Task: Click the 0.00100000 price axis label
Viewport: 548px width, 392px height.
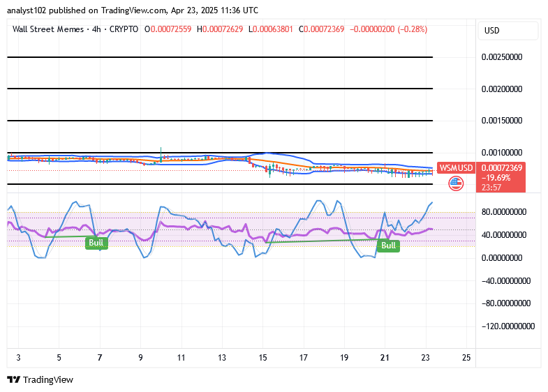Action: tap(501, 153)
